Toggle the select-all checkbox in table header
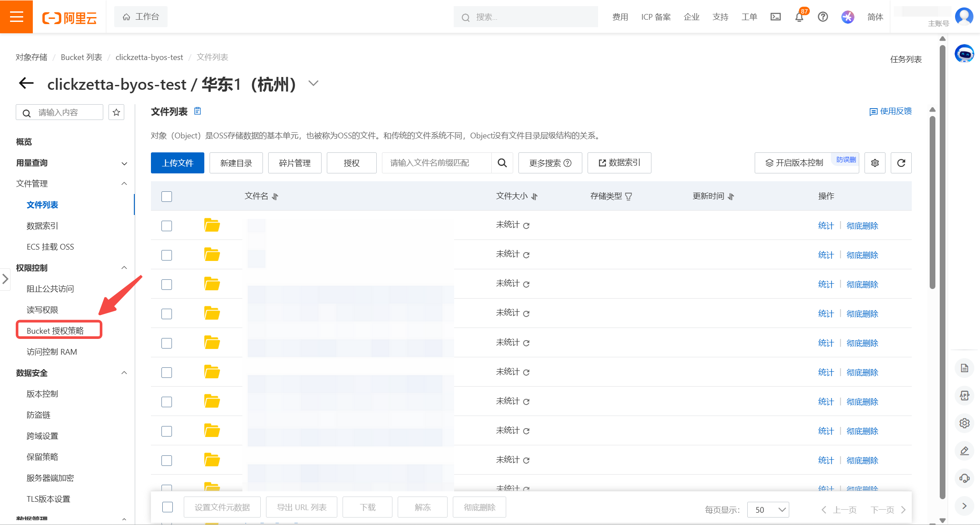980x525 pixels. 167,196
